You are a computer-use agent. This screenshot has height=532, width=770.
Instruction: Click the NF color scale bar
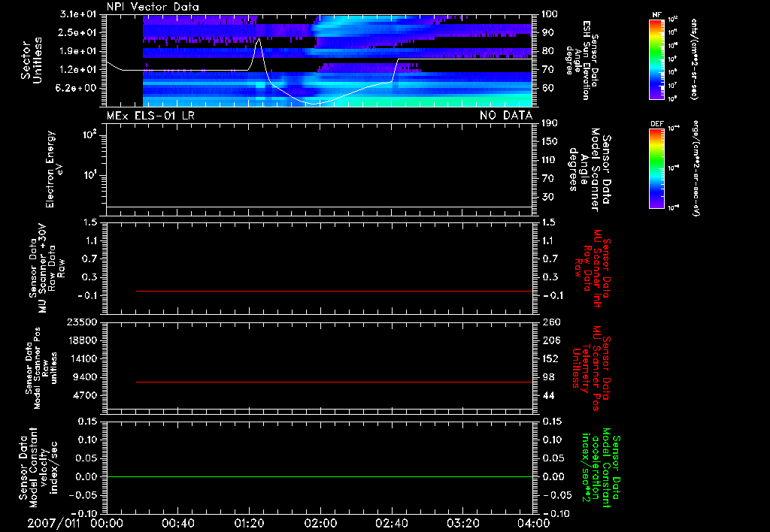click(x=656, y=59)
